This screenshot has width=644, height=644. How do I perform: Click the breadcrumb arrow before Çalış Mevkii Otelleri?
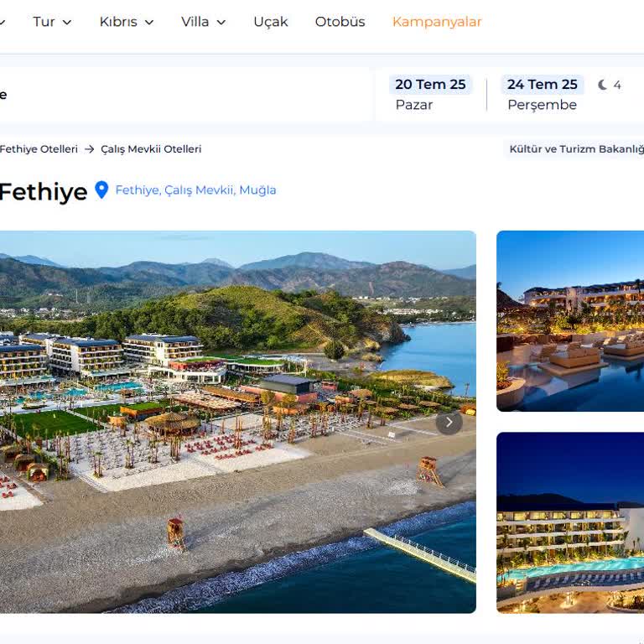(90, 149)
